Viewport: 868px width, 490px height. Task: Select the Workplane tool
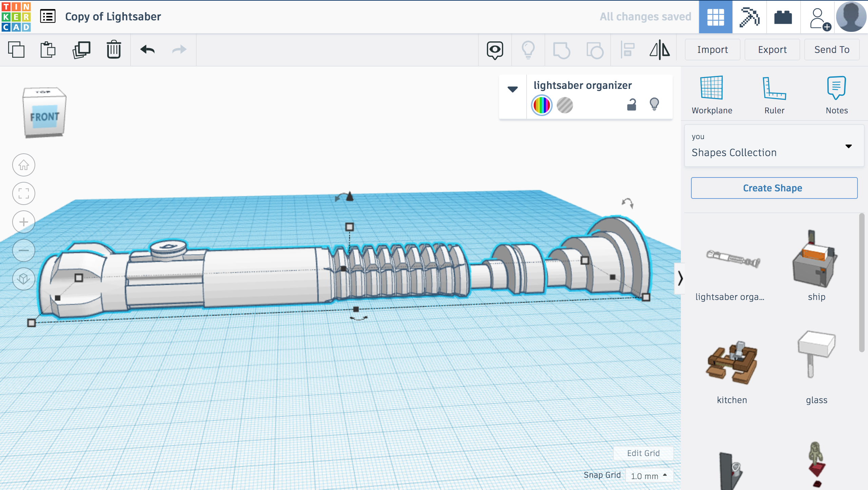tap(712, 95)
